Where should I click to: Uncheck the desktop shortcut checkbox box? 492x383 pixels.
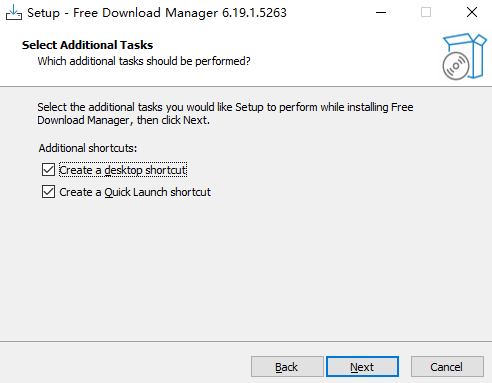[48, 170]
